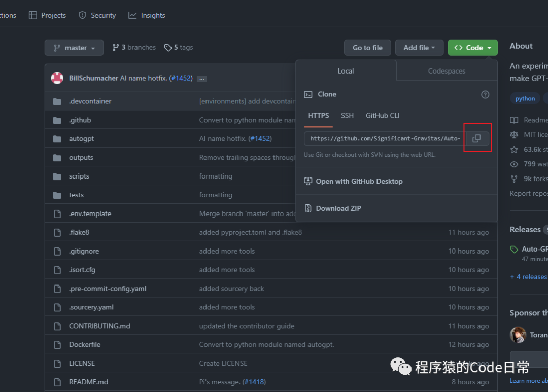548x392 pixels.
Task: Copy the HTTPS clone URL to clipboard
Action: [477, 138]
